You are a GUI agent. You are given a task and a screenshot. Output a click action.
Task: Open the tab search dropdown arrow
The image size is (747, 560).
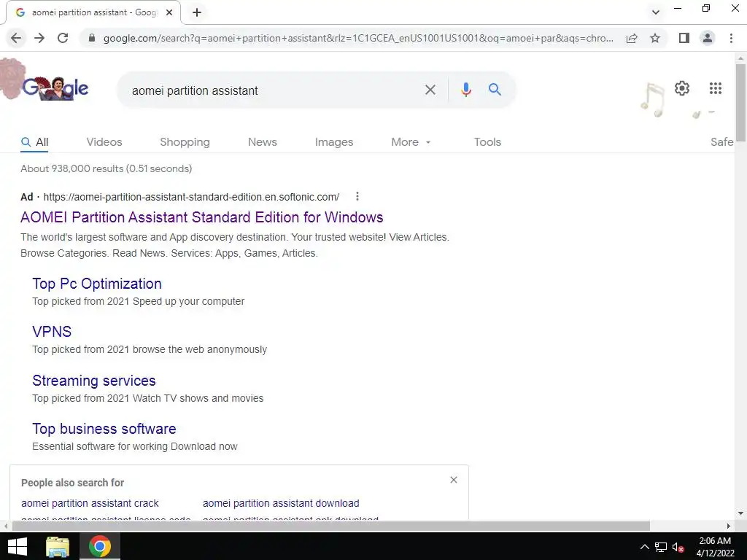[656, 12]
